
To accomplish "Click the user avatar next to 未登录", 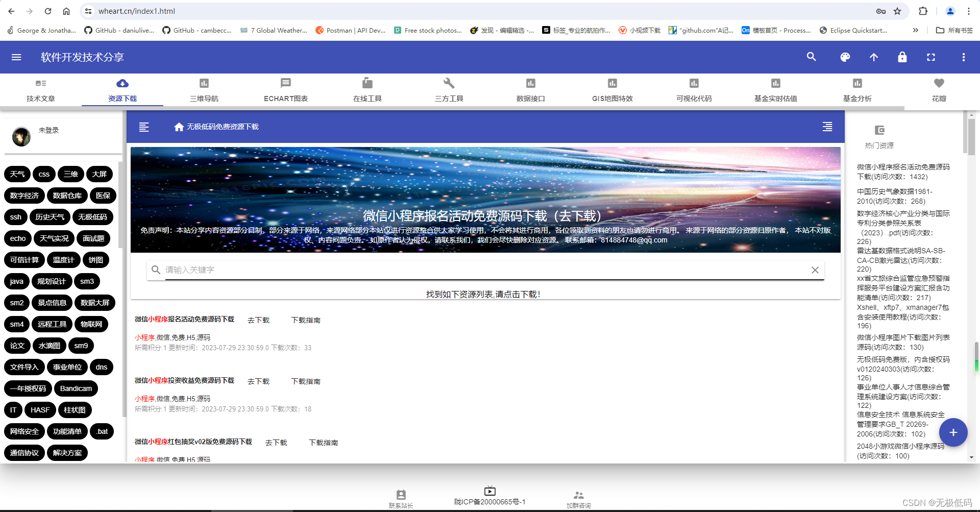I will click(21, 136).
